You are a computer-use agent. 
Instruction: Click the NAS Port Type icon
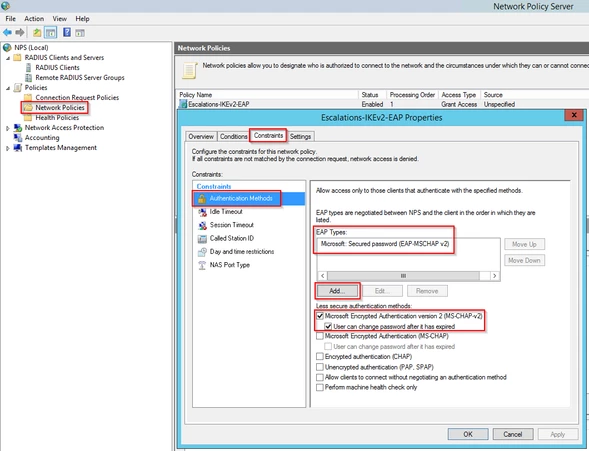(x=202, y=265)
